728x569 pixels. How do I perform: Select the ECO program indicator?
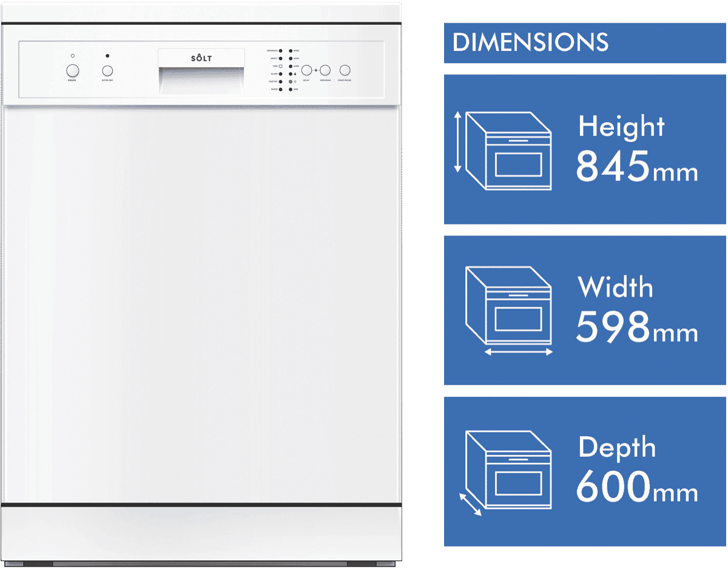point(280,66)
